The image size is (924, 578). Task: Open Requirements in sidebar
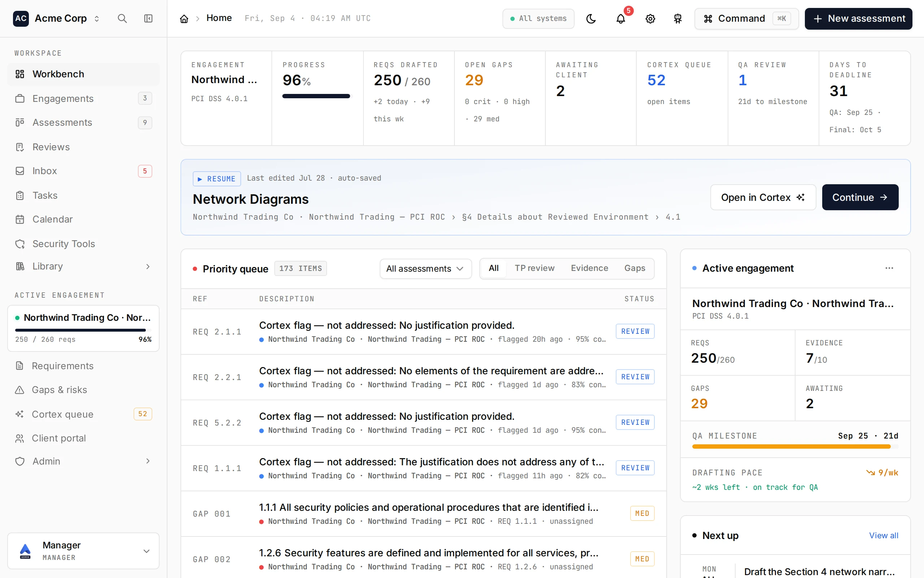(83, 366)
